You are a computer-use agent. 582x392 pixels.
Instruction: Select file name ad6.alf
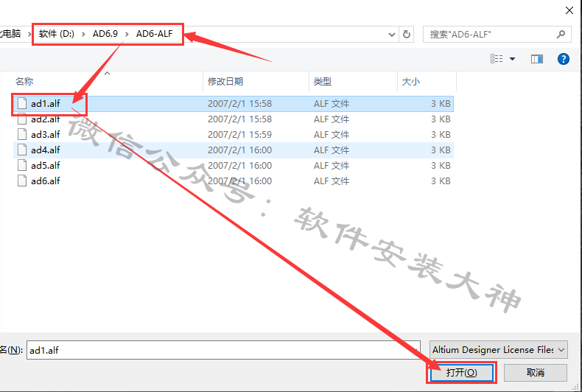45,181
